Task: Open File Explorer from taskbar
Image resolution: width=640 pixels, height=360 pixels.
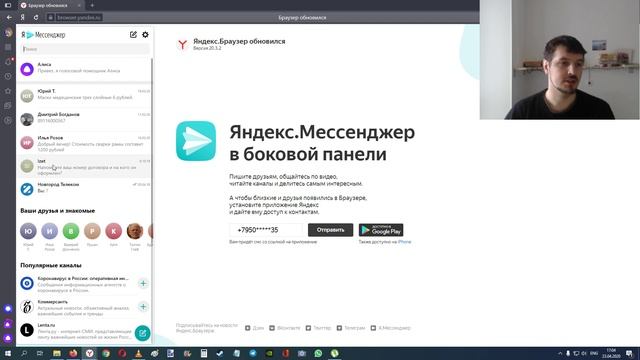Action: point(57,353)
